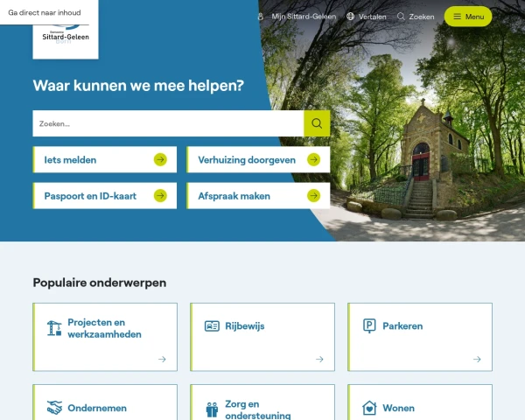Open Paspoort en ID-kaart link
The height and width of the screenshot is (420, 525).
tap(105, 196)
